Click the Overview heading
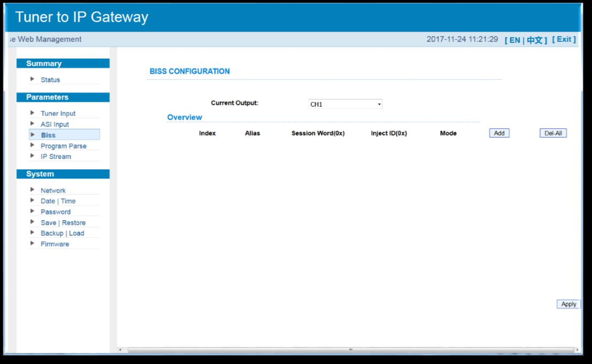Viewport: 592px width, 364px height. tap(185, 117)
